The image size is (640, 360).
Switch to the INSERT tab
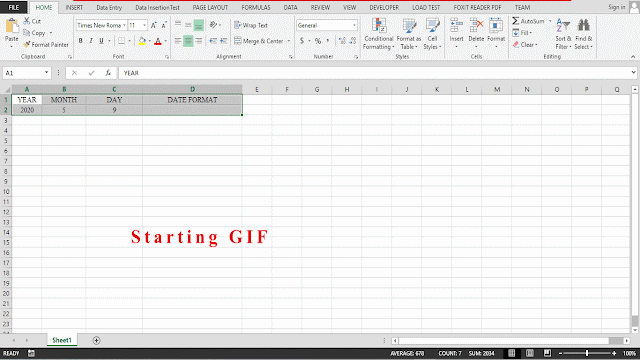tap(74, 7)
